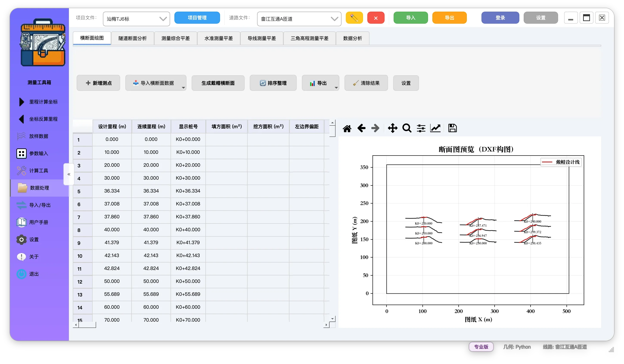The image size is (624, 364).
Task: Select 参数输入 in the sidebar
Action: click(38, 153)
